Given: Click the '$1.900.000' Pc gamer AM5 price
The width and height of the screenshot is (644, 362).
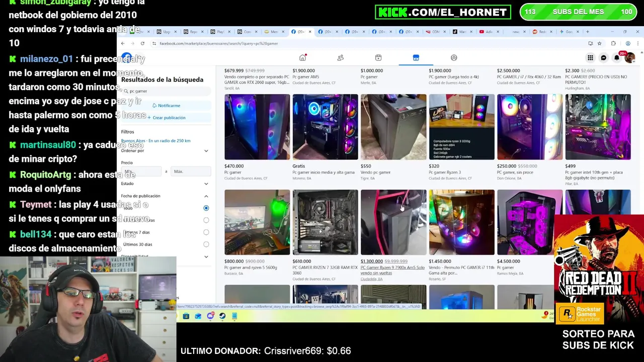Looking at the screenshot, I should (x=304, y=71).
